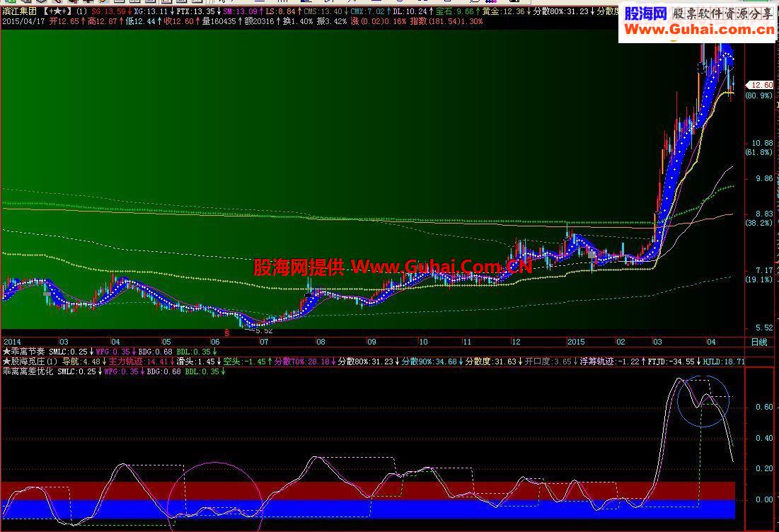Select the 乖离离差优化 indicator title
Viewport: 779px width, 532px height.
(x=28, y=371)
